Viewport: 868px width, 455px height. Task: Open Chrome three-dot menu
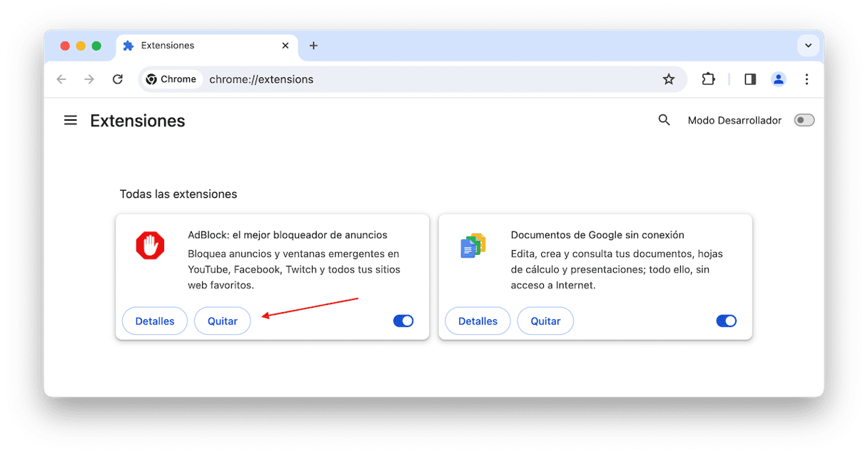point(807,79)
